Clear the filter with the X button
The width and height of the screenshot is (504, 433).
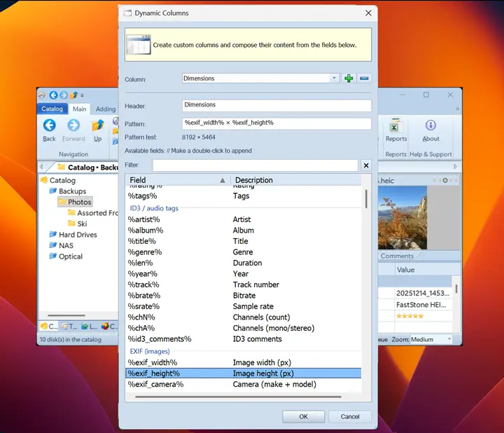(366, 165)
